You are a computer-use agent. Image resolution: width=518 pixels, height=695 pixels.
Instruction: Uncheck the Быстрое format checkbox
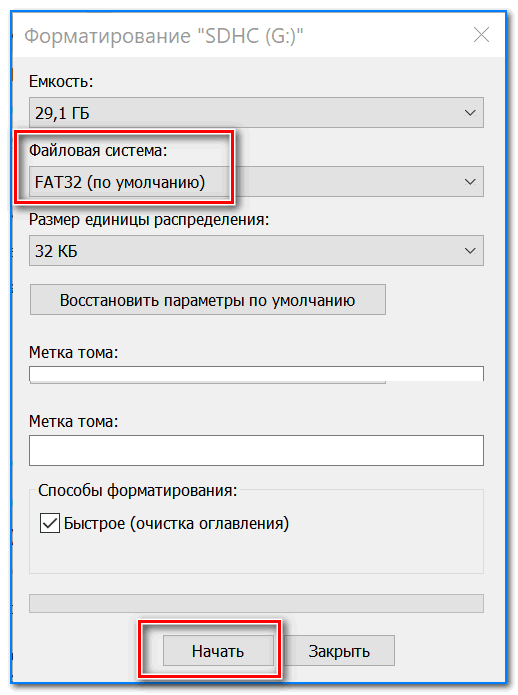(50, 523)
